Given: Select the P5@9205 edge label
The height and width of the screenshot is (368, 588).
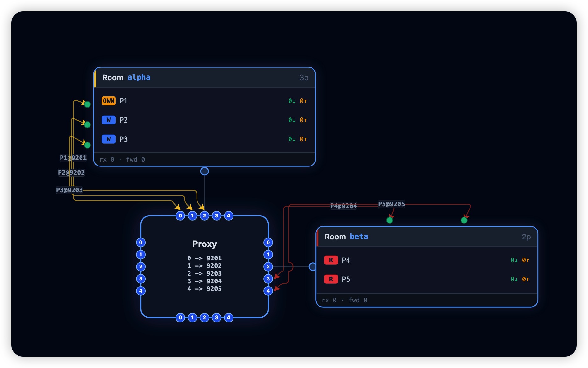Looking at the screenshot, I should [391, 204].
